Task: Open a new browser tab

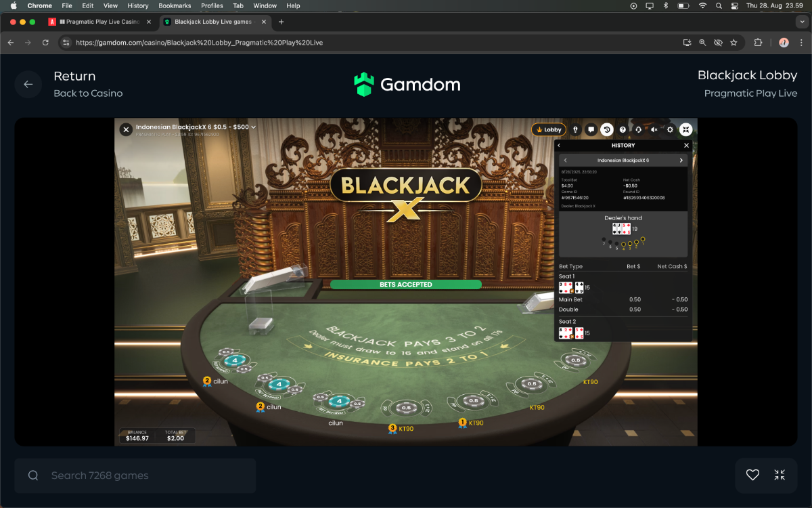Action: (281, 22)
